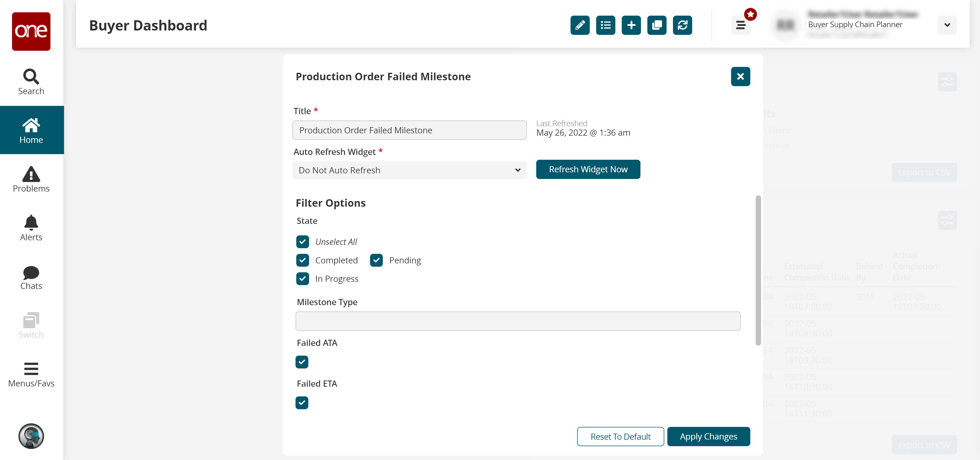The image size is (980, 460).
Task: Click the duplicate dashboard copy icon
Action: click(x=656, y=25)
